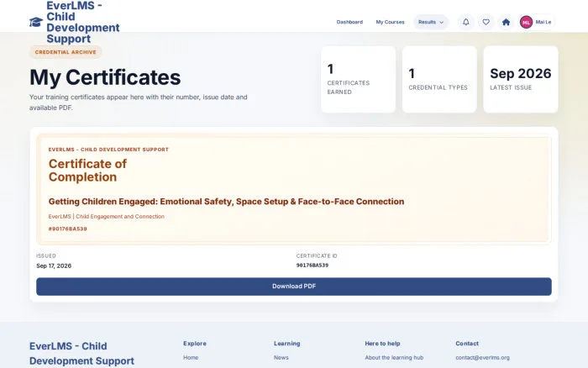Screen dimensions: 588x368
Task: Select the Credential Types stat card
Action: click(x=439, y=79)
